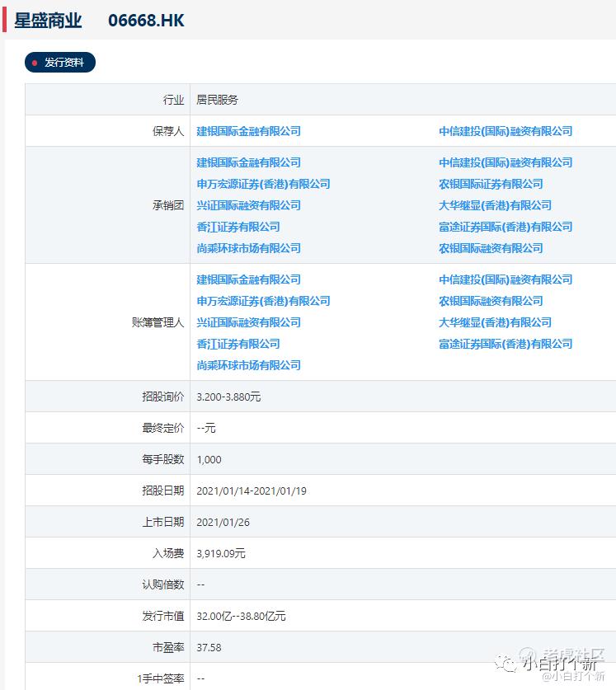The height and width of the screenshot is (690, 616).
Task: Open 中信建投(国际)融资有限公司 in the 承销团 list
Action: (x=505, y=162)
